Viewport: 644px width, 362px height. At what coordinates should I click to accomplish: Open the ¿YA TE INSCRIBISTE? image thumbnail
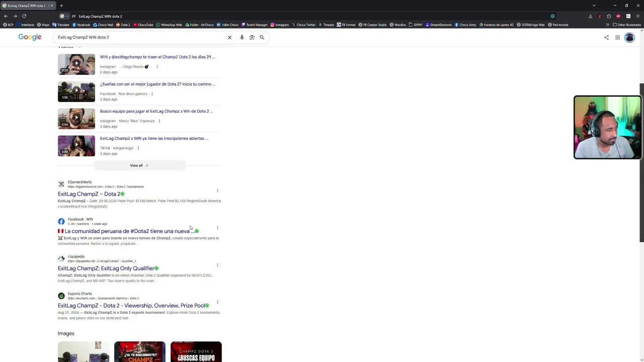(x=140, y=352)
